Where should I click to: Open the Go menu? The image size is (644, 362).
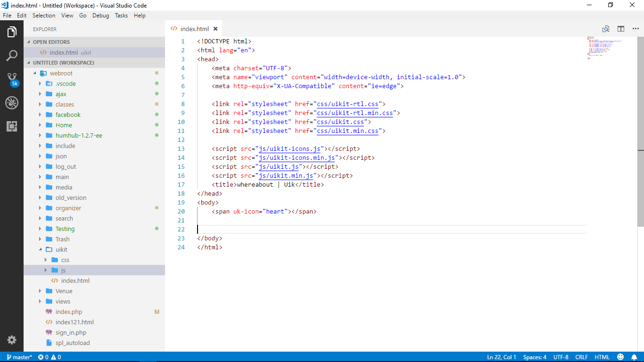coord(83,16)
